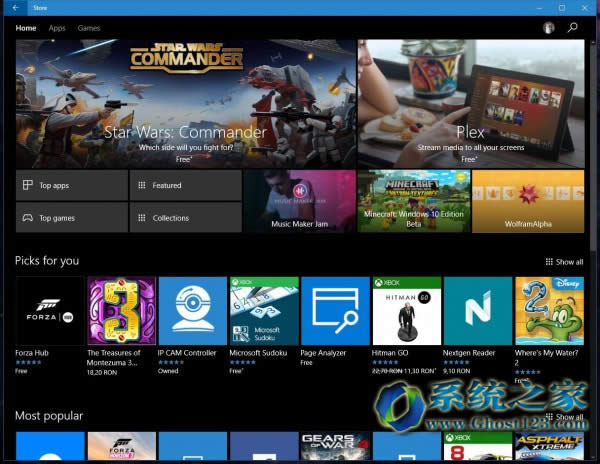The width and height of the screenshot is (600, 464).
Task: Open the search magnifier icon
Action: (573, 28)
